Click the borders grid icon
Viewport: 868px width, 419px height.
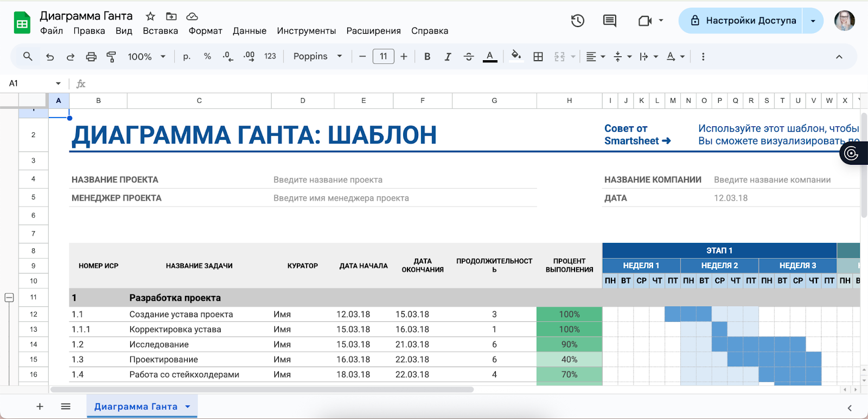point(538,57)
